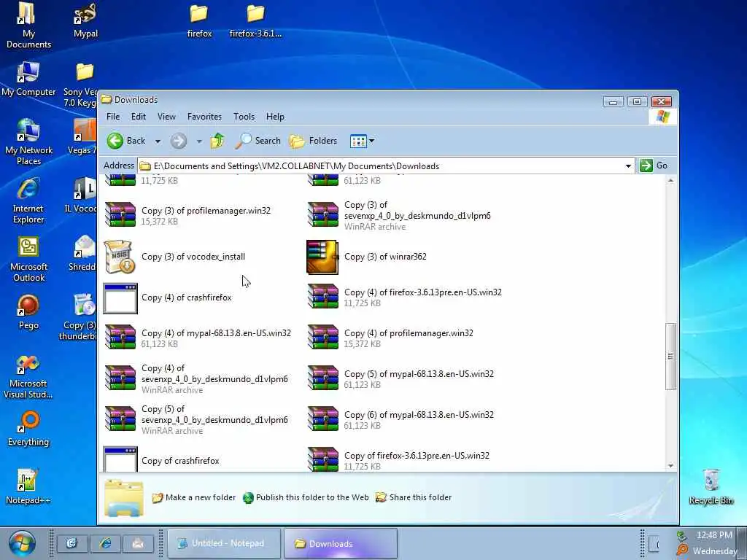Open the Help menu
The image size is (747, 560).
pyautogui.click(x=275, y=117)
